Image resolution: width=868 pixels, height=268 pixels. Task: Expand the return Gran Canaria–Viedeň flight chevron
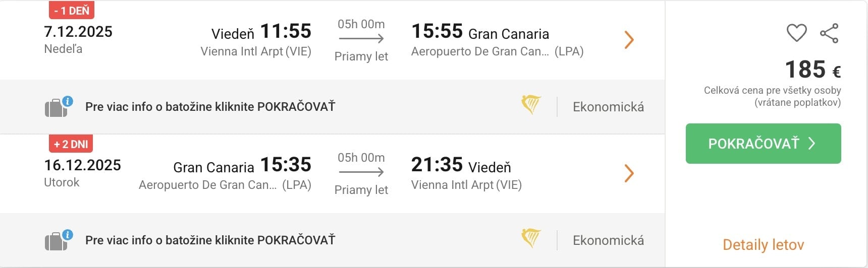[629, 173]
